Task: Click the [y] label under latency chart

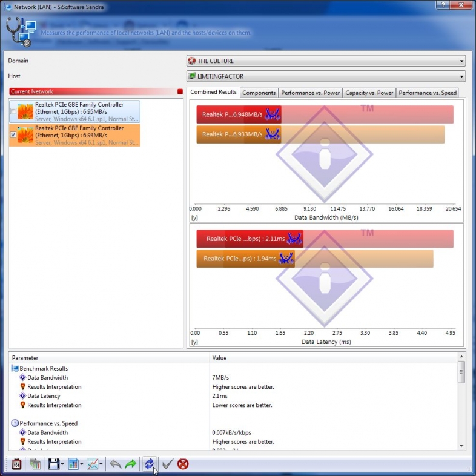Action: click(x=194, y=342)
